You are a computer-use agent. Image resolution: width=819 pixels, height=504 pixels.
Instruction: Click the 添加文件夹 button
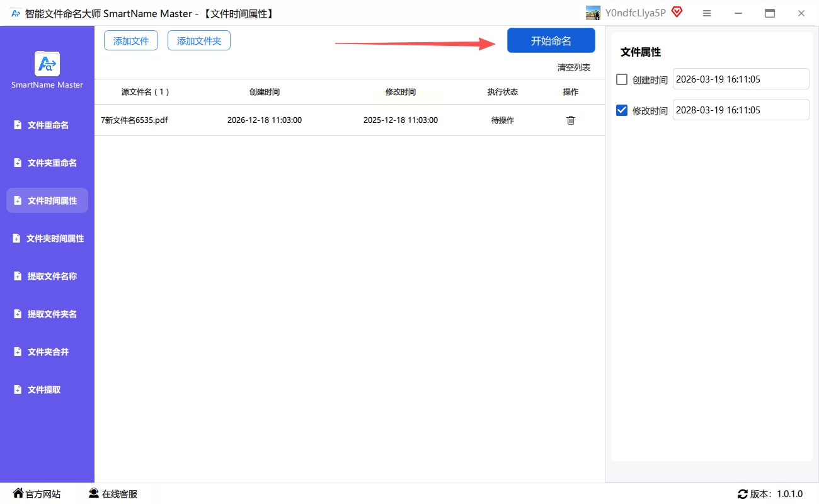[x=199, y=41]
